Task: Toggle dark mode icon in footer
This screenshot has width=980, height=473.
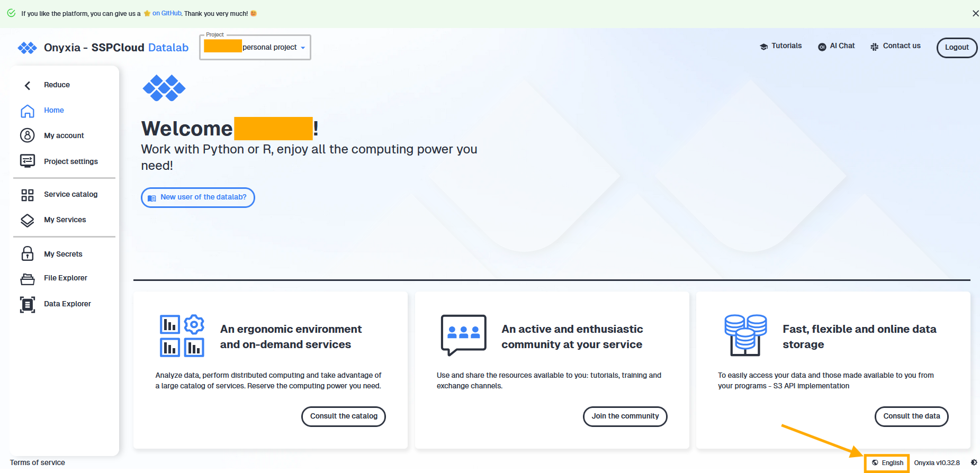Action: [974, 462]
